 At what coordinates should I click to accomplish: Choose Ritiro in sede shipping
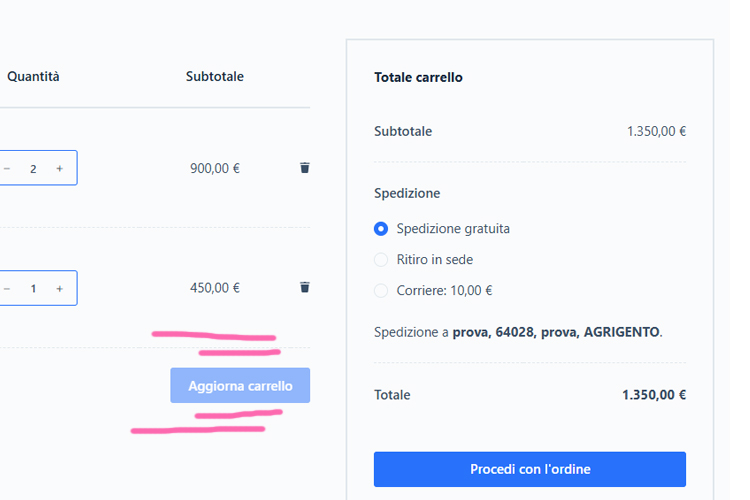(381, 260)
